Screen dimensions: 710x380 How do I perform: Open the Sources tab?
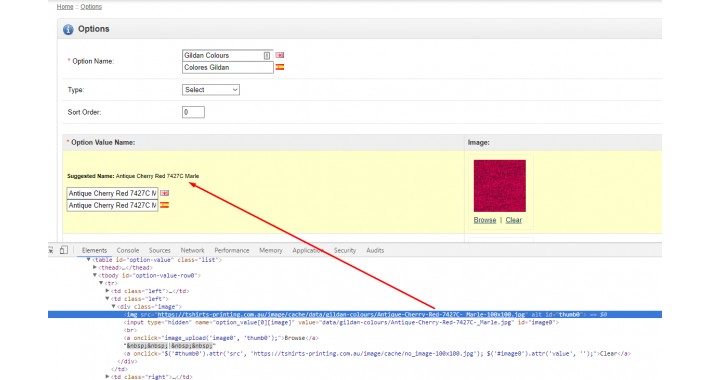tap(160, 250)
